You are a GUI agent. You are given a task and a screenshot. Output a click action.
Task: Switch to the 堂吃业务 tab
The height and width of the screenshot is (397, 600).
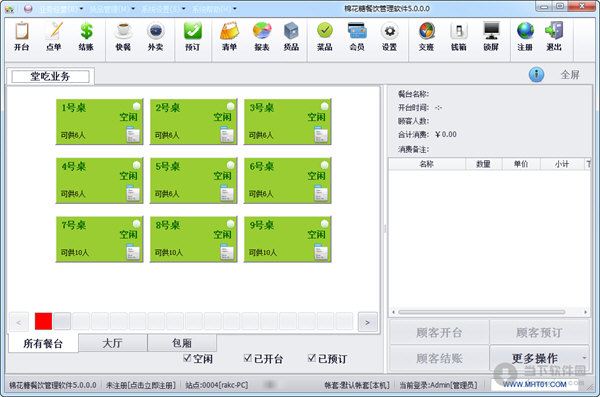tap(50, 76)
